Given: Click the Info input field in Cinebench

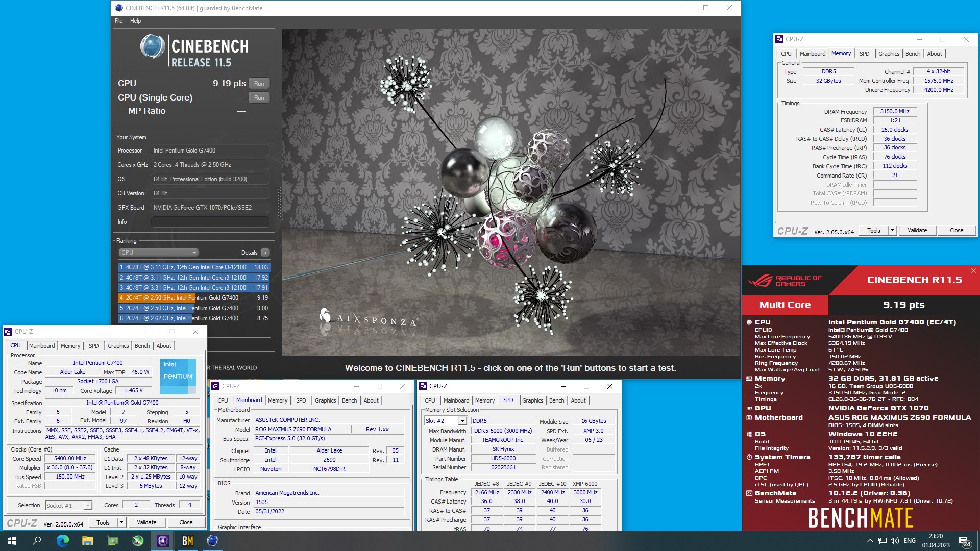Looking at the screenshot, I should [x=210, y=222].
